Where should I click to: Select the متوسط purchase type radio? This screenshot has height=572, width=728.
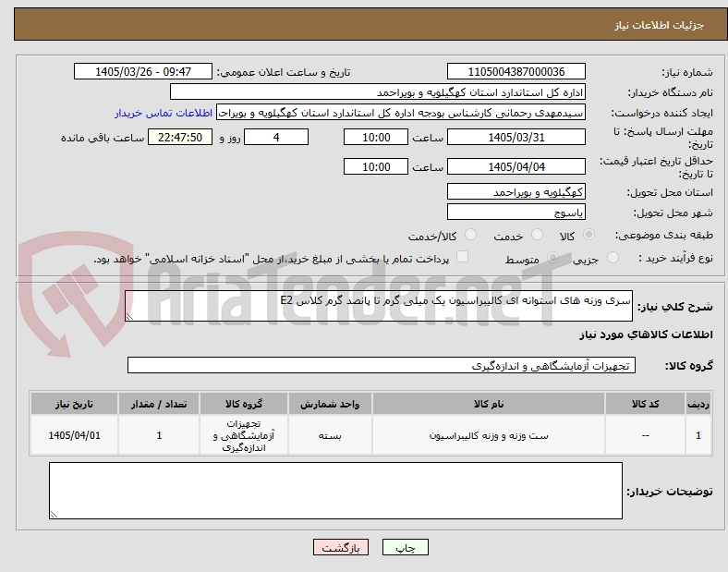tap(552, 257)
